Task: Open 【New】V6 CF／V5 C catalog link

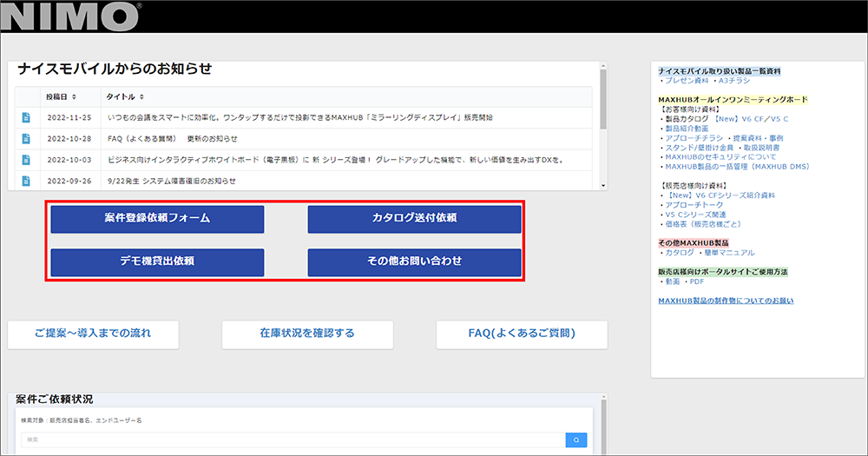Action: click(751, 119)
